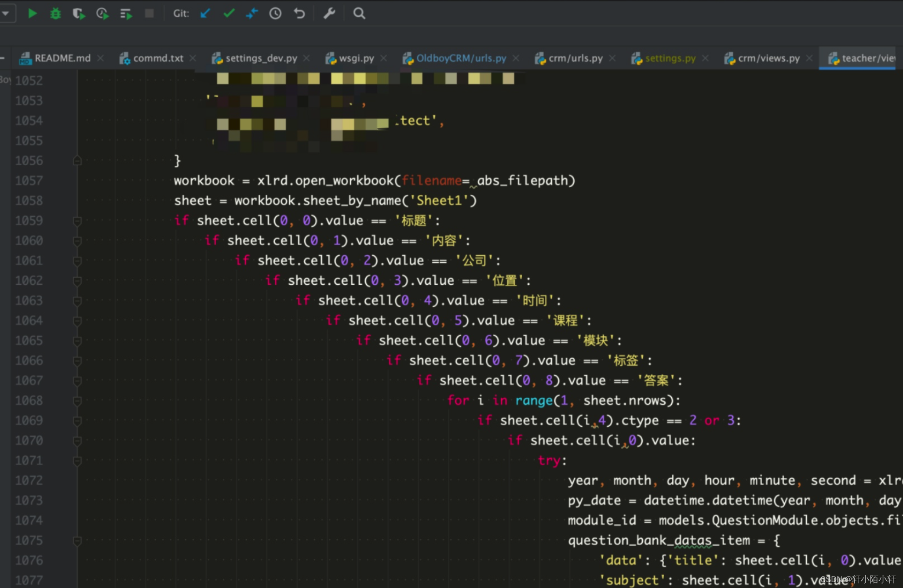Viewport: 903px width, 588px height.
Task: Close the crm/views.py tab
Action: click(x=809, y=58)
